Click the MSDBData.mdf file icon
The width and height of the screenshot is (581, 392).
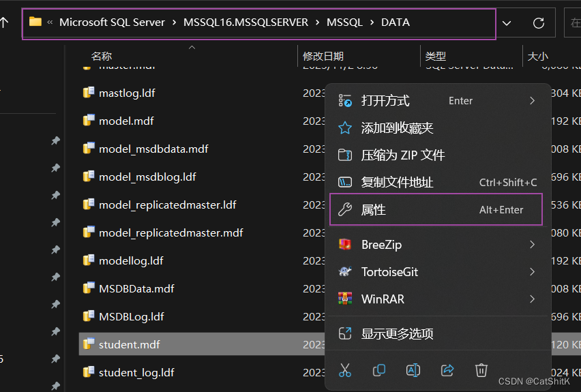[89, 288]
